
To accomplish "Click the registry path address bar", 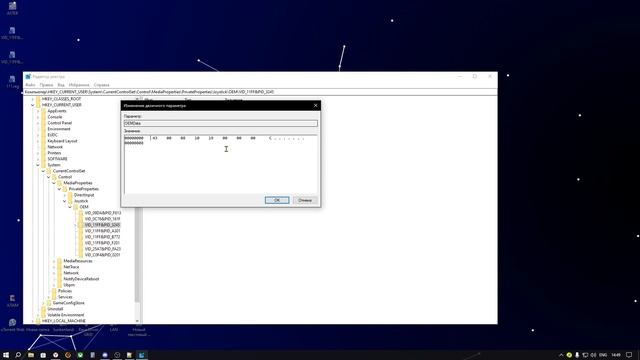I will pos(260,92).
